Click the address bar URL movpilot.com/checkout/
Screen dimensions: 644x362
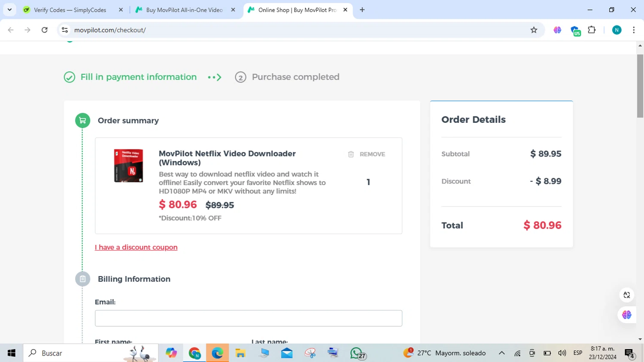click(110, 30)
